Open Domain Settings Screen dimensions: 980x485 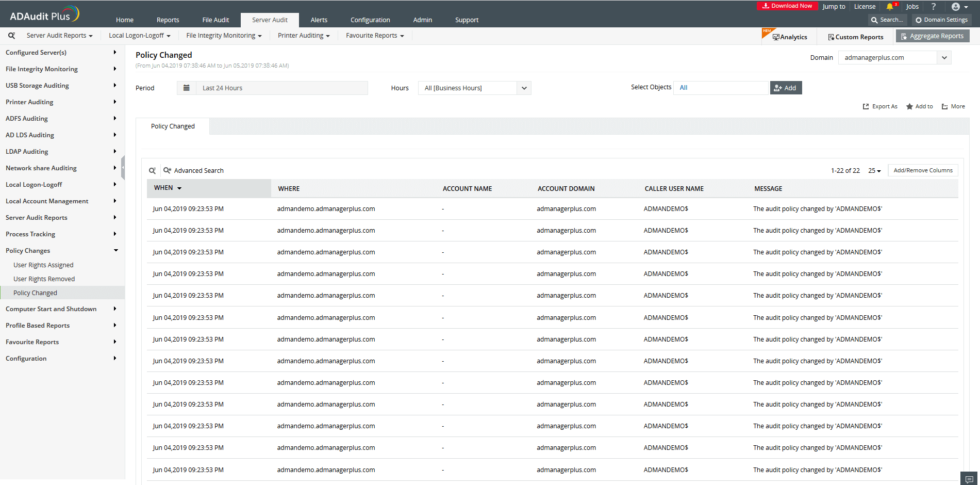click(x=941, y=20)
